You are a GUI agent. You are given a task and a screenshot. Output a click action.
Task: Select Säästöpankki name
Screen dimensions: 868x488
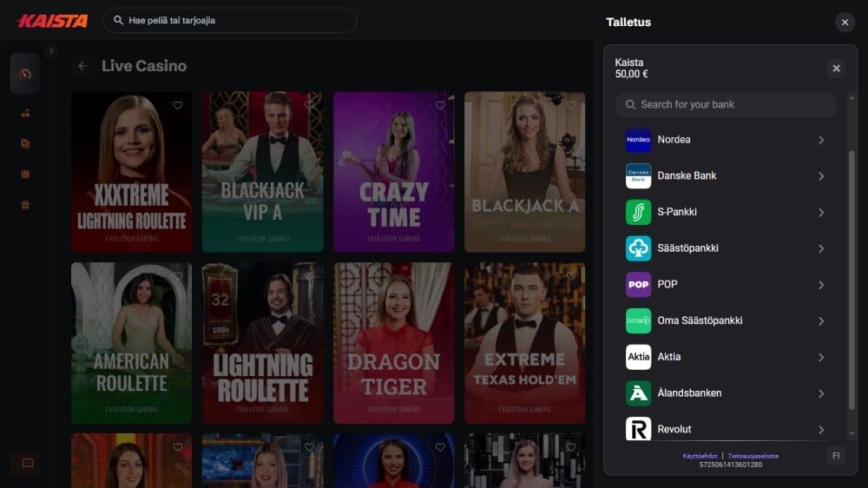(688, 248)
